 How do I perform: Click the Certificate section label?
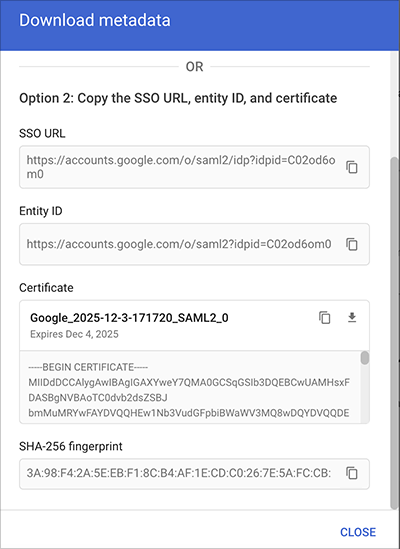(x=46, y=287)
